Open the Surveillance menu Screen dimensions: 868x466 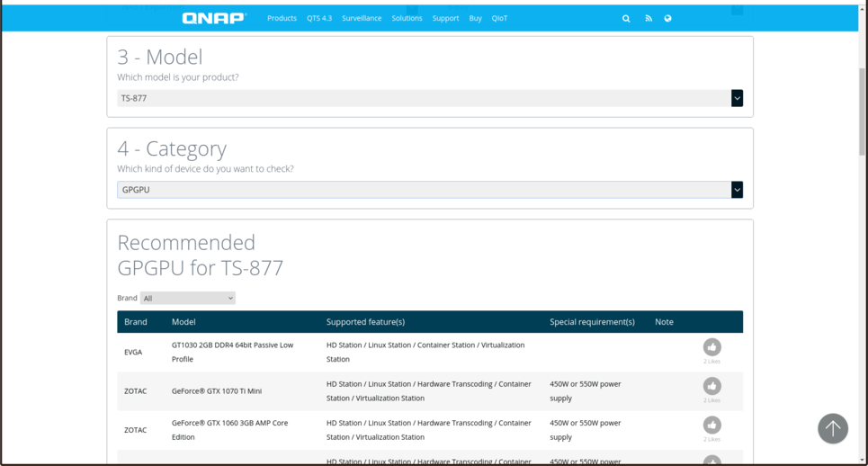coord(362,18)
